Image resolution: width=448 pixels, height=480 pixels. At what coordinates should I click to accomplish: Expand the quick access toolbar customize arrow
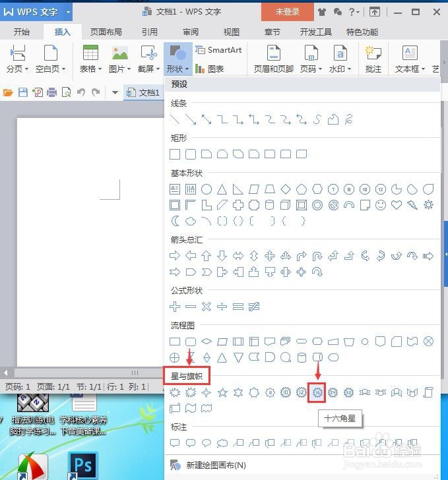point(115,92)
